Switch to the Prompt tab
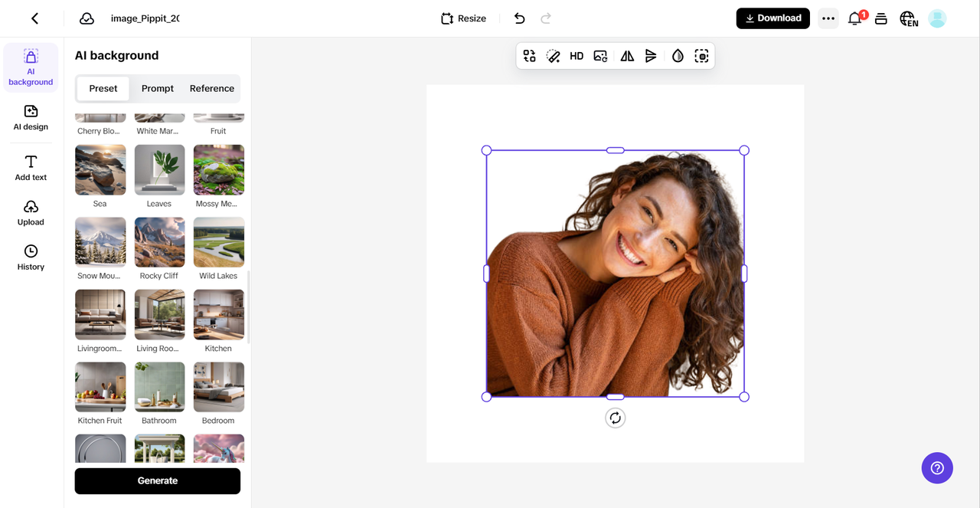The height and width of the screenshot is (508, 980). (158, 88)
